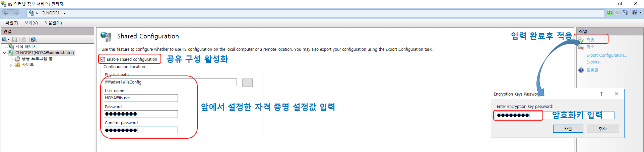This screenshot has height=152, width=644.
Task: Click the 연결 panel header
Action: [48, 31]
